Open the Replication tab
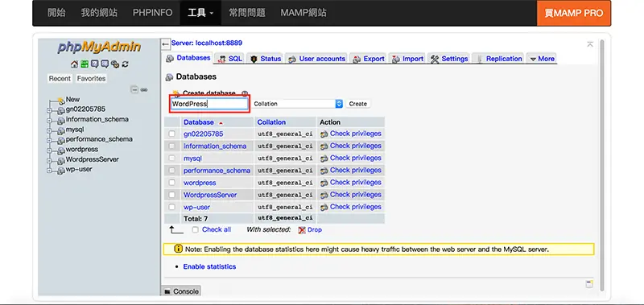The height and width of the screenshot is (305, 644). coord(498,59)
